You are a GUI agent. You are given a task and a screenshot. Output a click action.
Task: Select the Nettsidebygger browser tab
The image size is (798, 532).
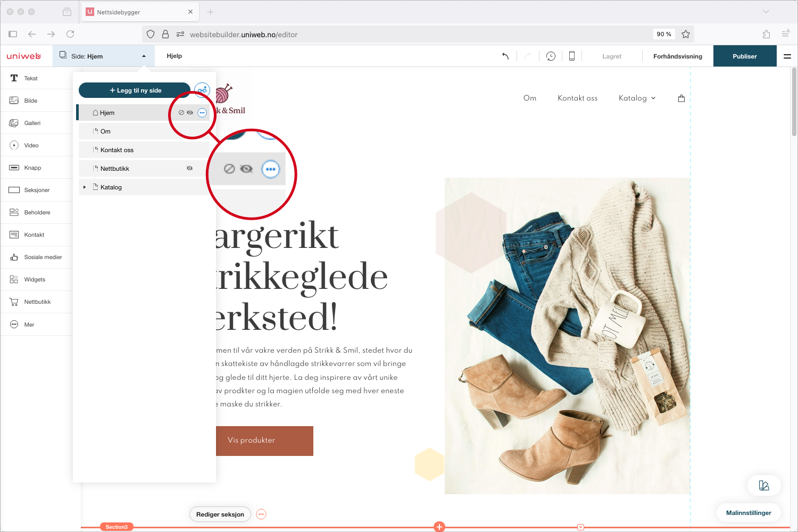pos(139,12)
